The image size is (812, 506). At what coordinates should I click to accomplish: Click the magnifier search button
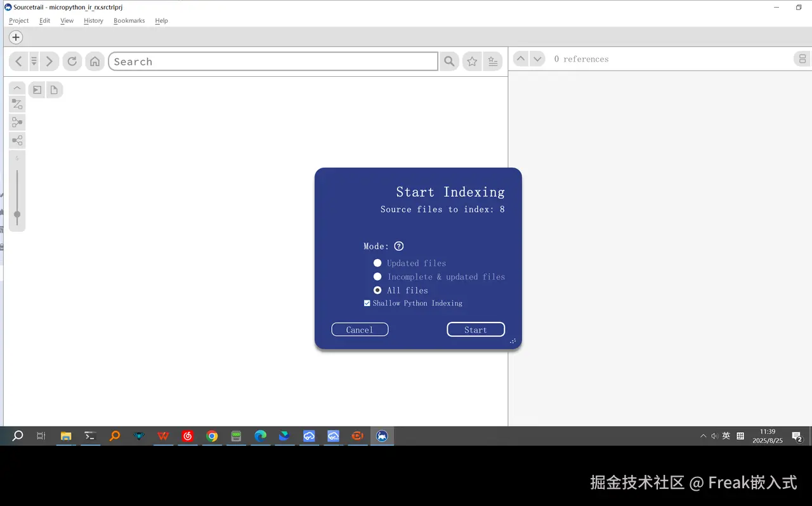449,62
